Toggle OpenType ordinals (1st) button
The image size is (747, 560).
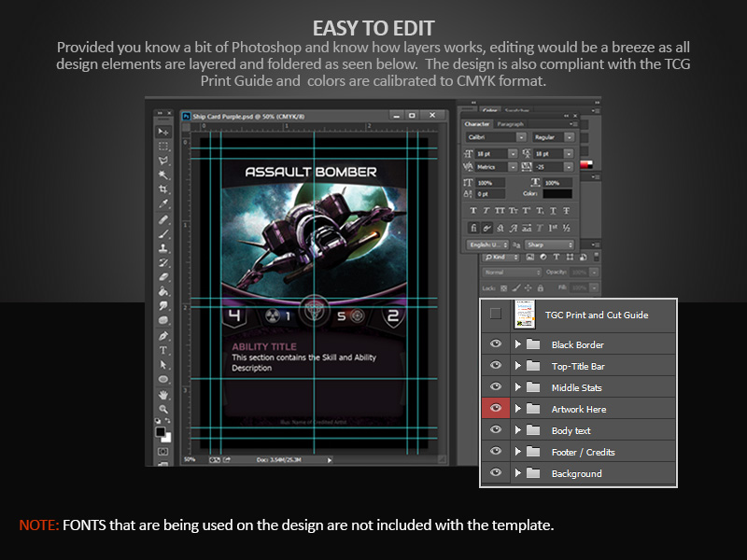[x=553, y=228]
